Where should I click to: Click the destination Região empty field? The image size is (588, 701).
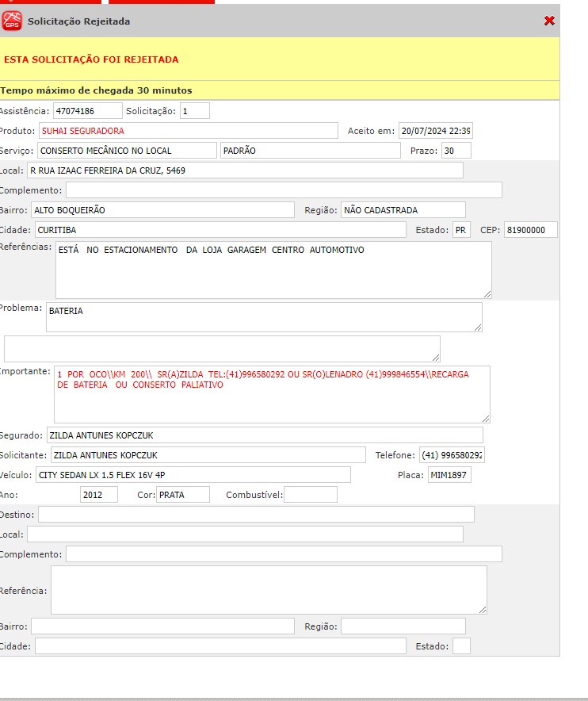(x=403, y=626)
